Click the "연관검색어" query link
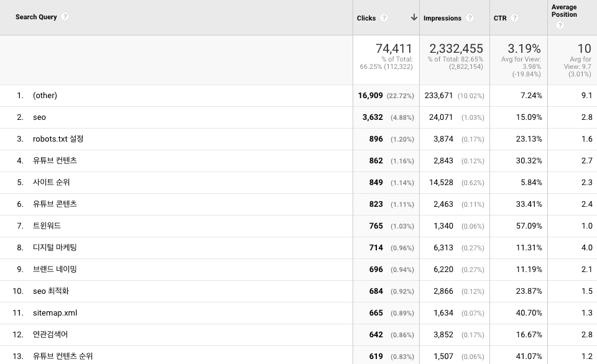This screenshot has width=597, height=364. (50, 335)
